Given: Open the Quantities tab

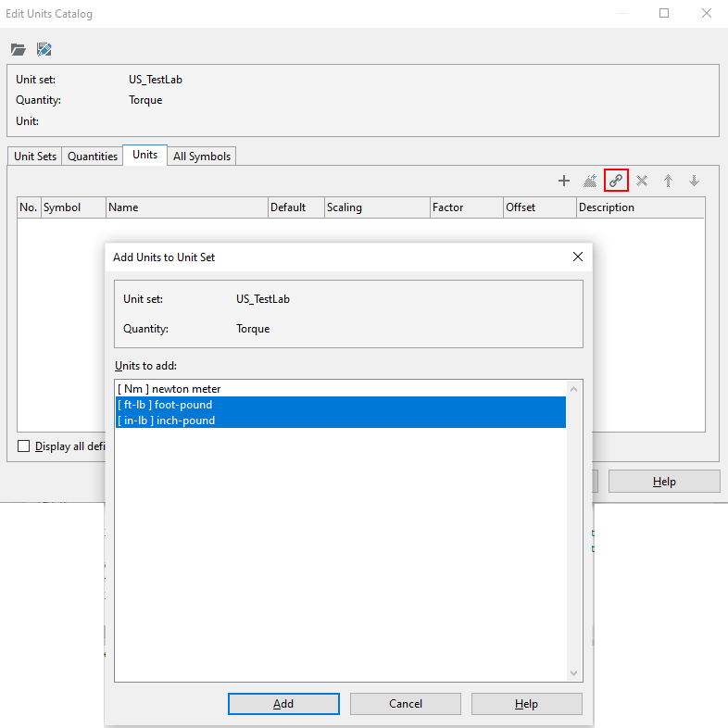Looking at the screenshot, I should [x=93, y=157].
